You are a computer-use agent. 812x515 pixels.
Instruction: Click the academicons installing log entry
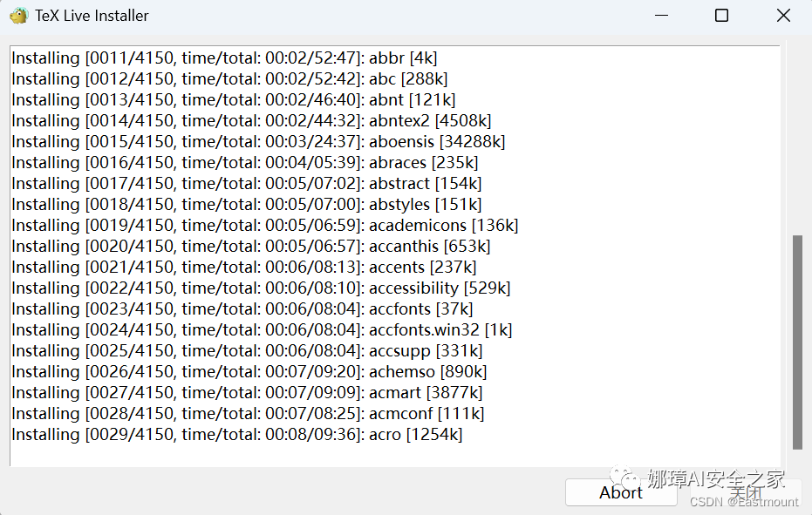coord(264,225)
